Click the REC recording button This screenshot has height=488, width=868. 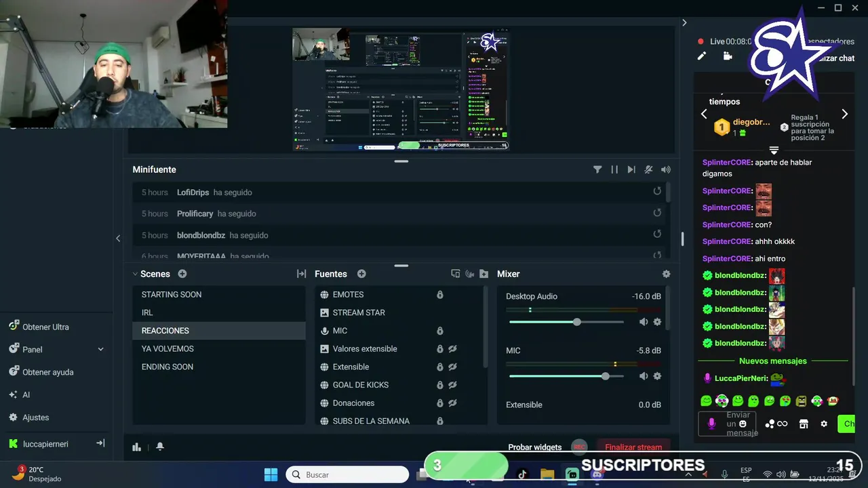[x=579, y=447]
